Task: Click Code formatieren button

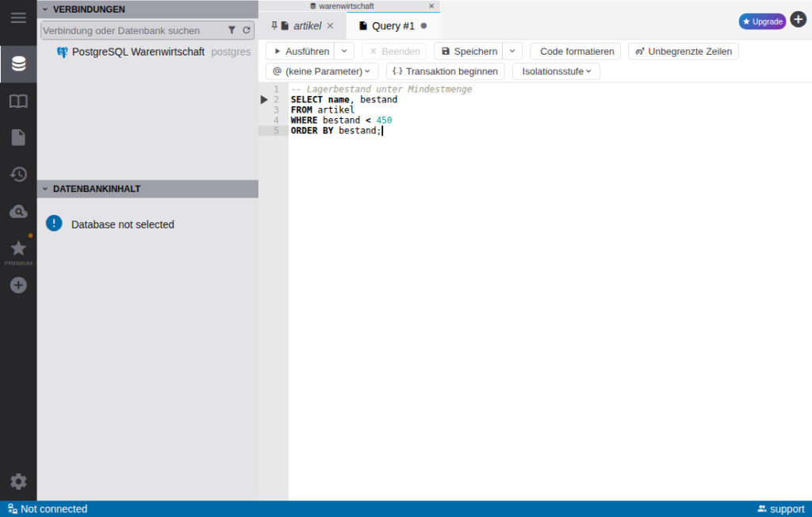Action: (576, 52)
